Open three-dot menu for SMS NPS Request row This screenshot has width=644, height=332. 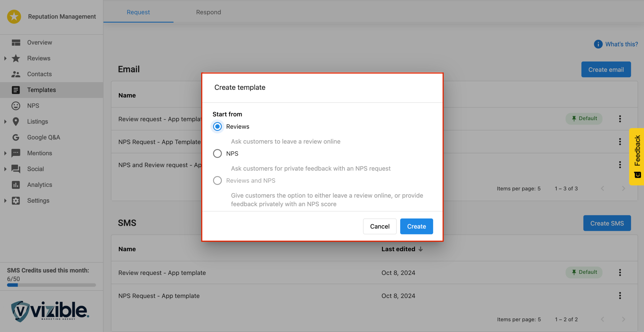[620, 296]
